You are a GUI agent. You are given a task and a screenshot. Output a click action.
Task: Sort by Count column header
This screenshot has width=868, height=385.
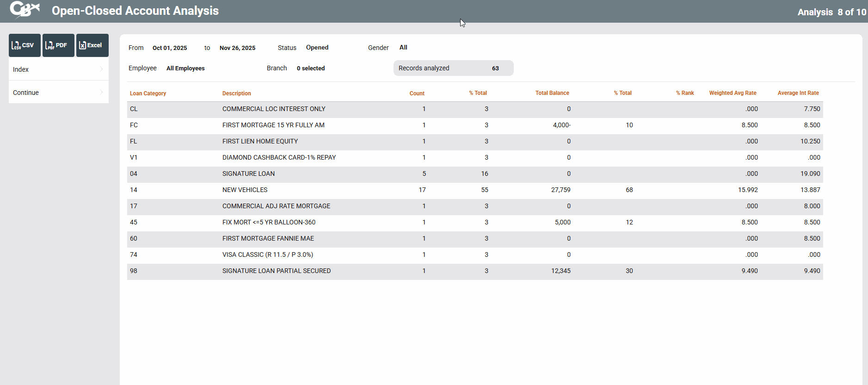(x=417, y=93)
